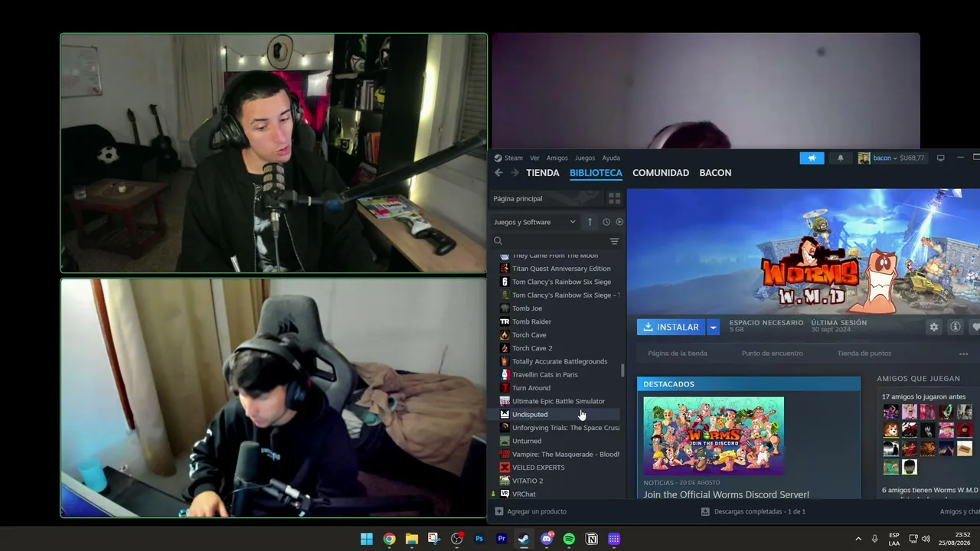Select Travellin Cats in Paris

[545, 375]
